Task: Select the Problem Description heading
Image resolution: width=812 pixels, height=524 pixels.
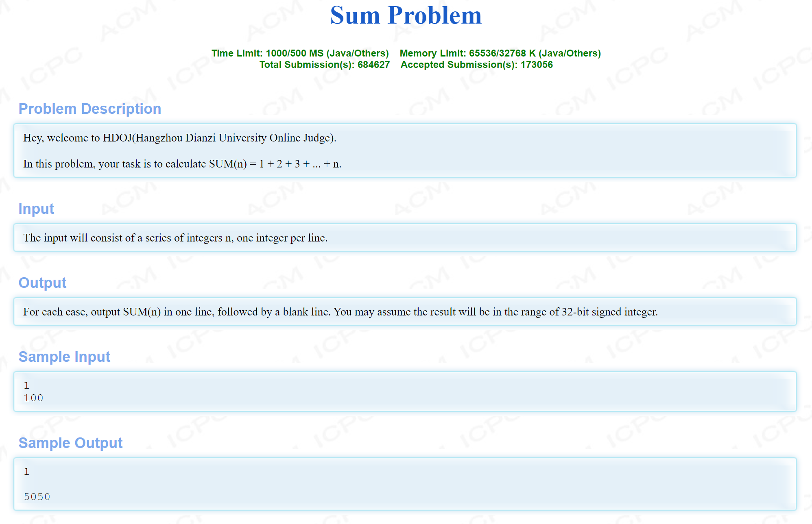Action: pyautogui.click(x=90, y=109)
